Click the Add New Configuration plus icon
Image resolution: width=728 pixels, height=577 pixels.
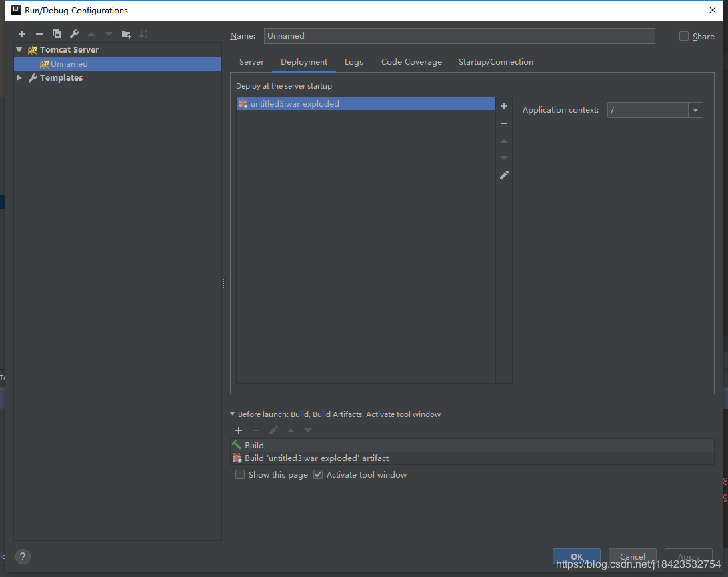pos(22,34)
